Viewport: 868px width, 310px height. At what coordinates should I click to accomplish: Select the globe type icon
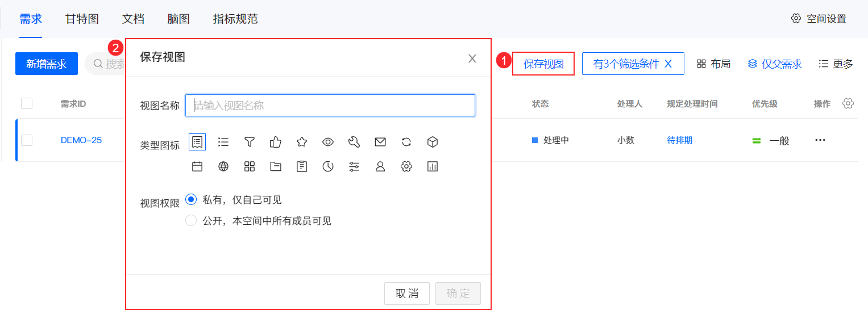(223, 166)
